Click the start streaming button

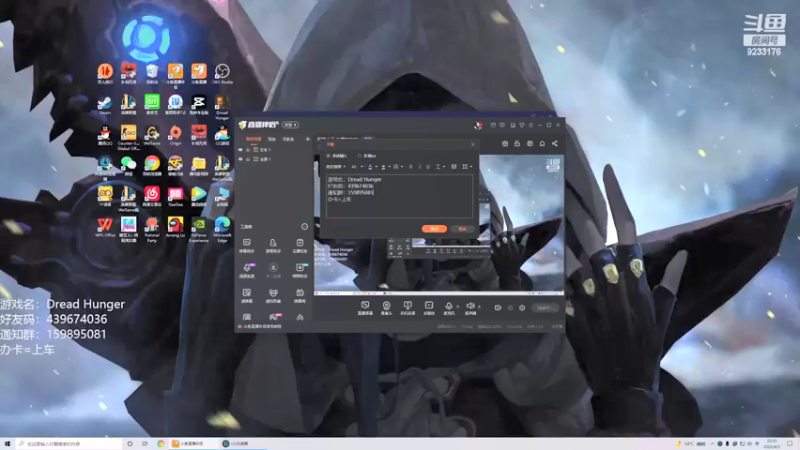point(544,308)
